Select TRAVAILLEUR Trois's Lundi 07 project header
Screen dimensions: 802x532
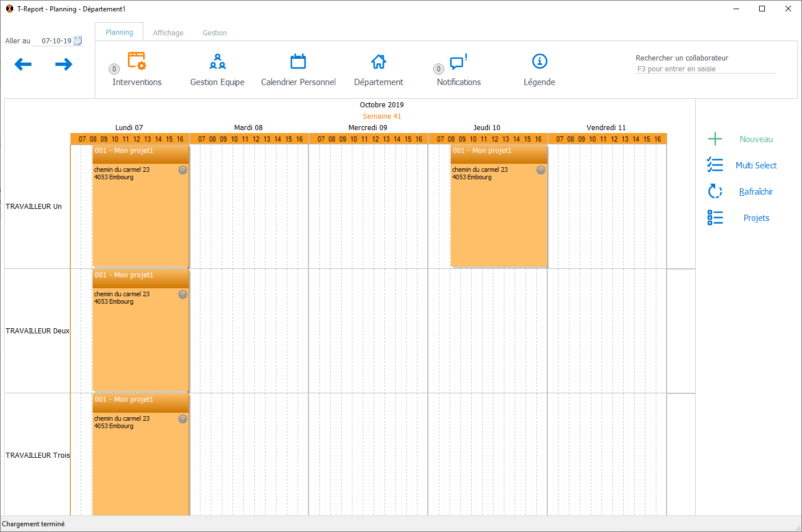pos(141,400)
